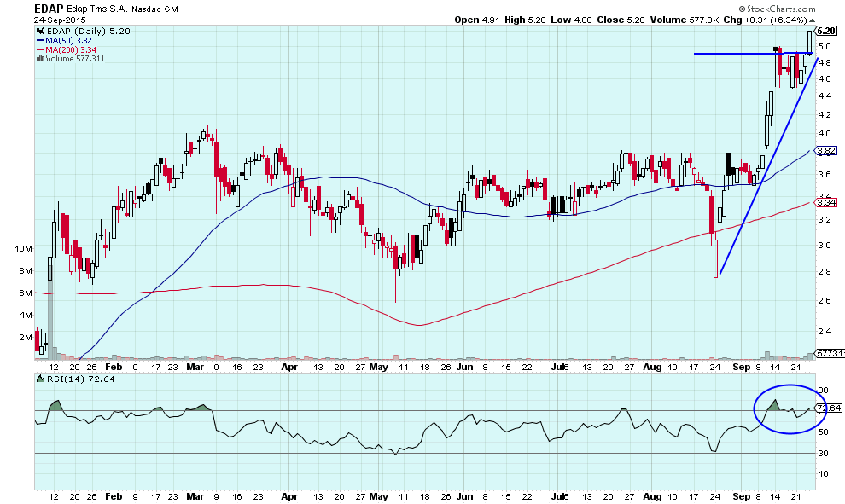Click the 30 level on RSI axis
The width and height of the screenshot is (845, 504).
pyautogui.click(x=823, y=454)
